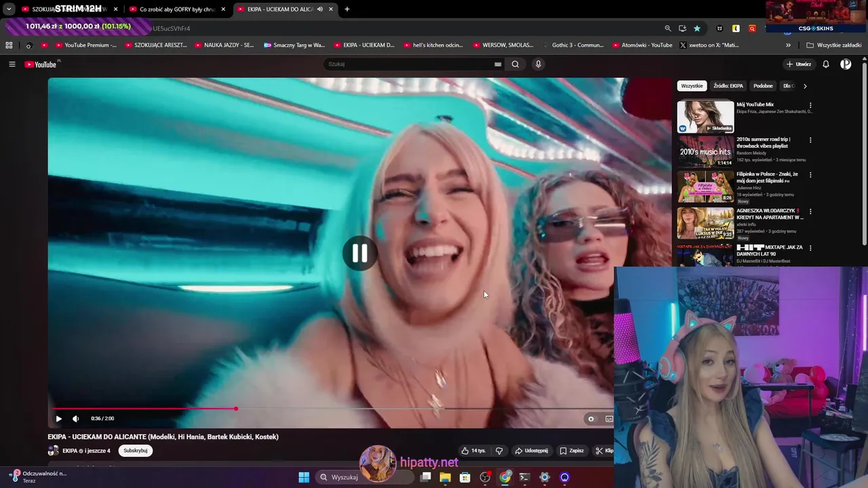The height and width of the screenshot is (488, 868).
Task: Click the Klip scissors button
Action: [x=604, y=451]
